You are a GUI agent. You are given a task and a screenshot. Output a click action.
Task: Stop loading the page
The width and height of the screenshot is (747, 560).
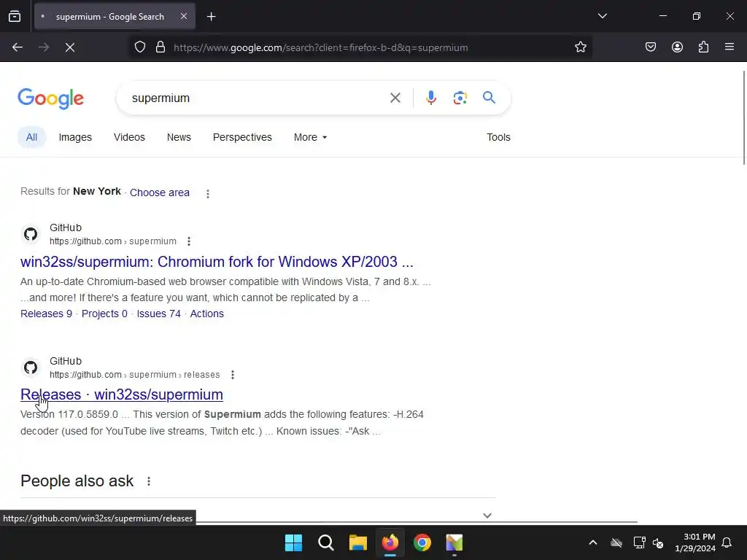(x=70, y=47)
